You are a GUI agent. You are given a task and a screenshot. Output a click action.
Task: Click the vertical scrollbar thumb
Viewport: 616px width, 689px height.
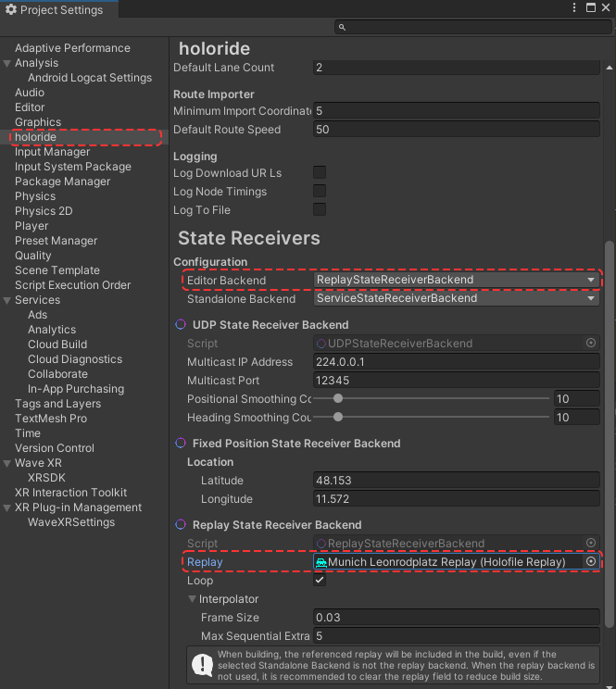[x=609, y=434]
